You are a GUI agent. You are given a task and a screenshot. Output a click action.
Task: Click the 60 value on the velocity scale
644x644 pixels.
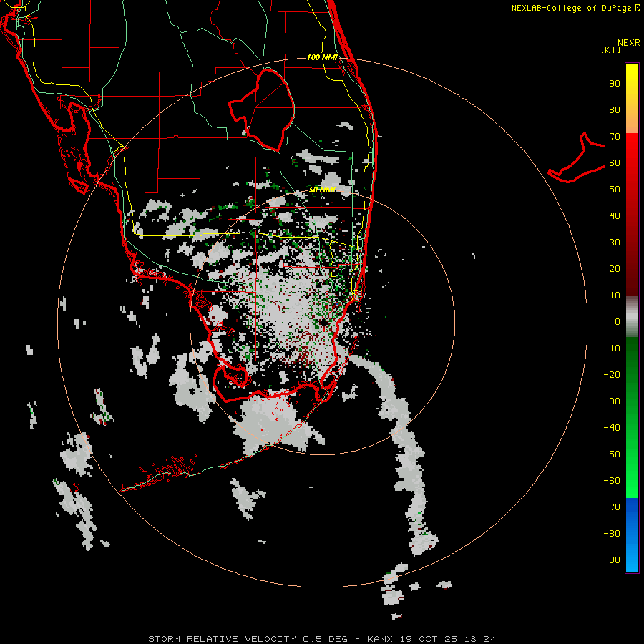[x=615, y=163]
